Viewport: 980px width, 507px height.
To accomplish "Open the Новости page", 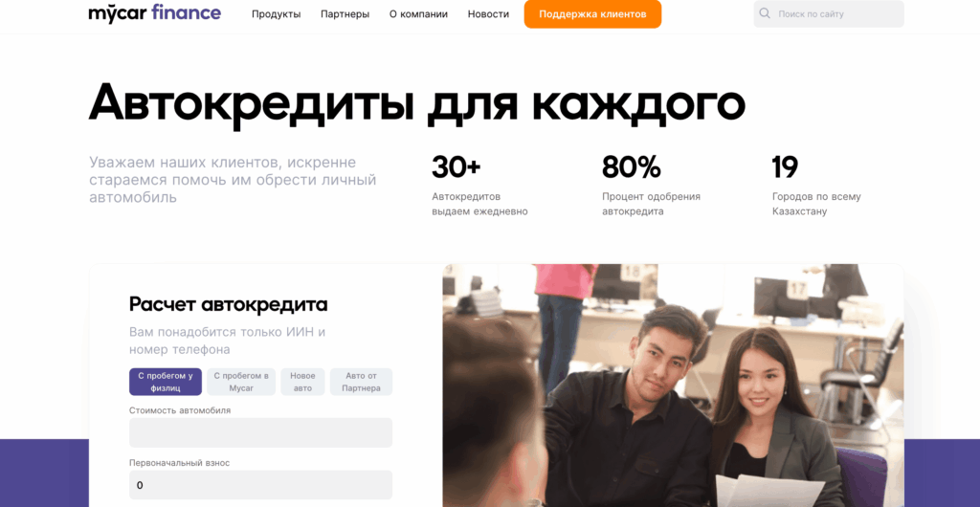I will [488, 14].
